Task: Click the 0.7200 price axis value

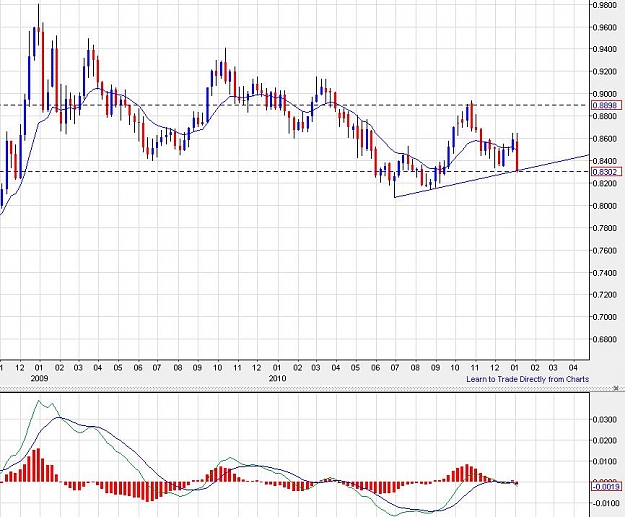Action: (x=604, y=295)
